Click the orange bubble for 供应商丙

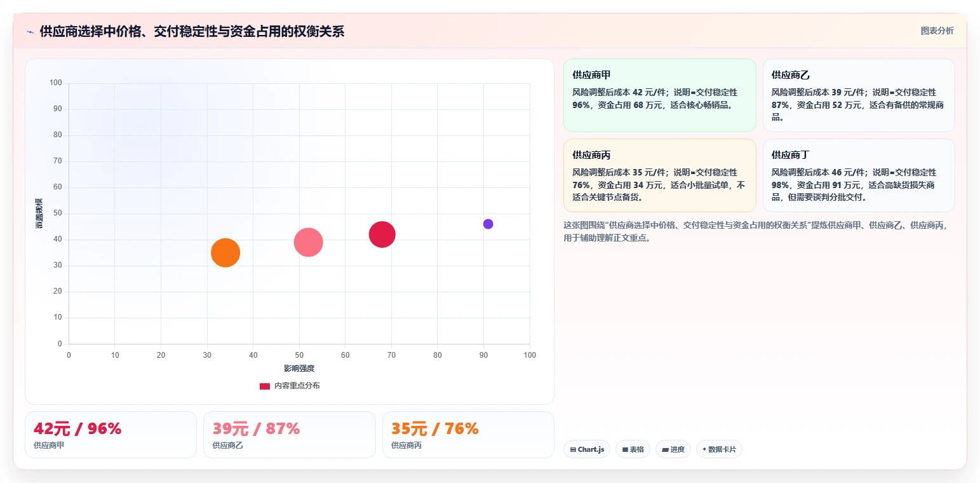[225, 253]
